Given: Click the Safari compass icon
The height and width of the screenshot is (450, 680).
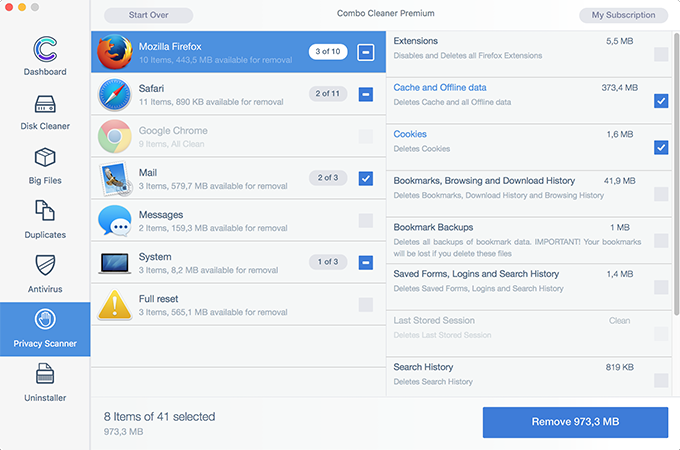Looking at the screenshot, I should coord(114,94).
